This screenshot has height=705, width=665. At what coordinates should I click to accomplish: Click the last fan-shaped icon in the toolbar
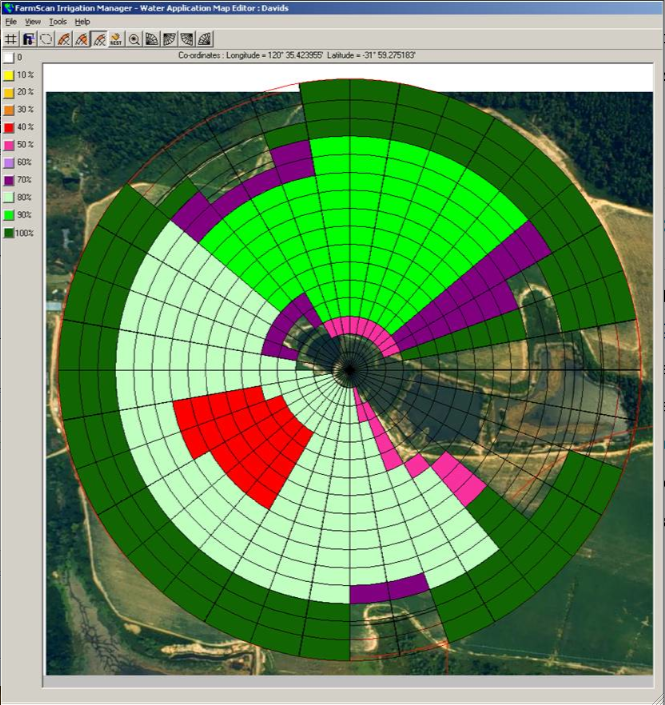203,40
